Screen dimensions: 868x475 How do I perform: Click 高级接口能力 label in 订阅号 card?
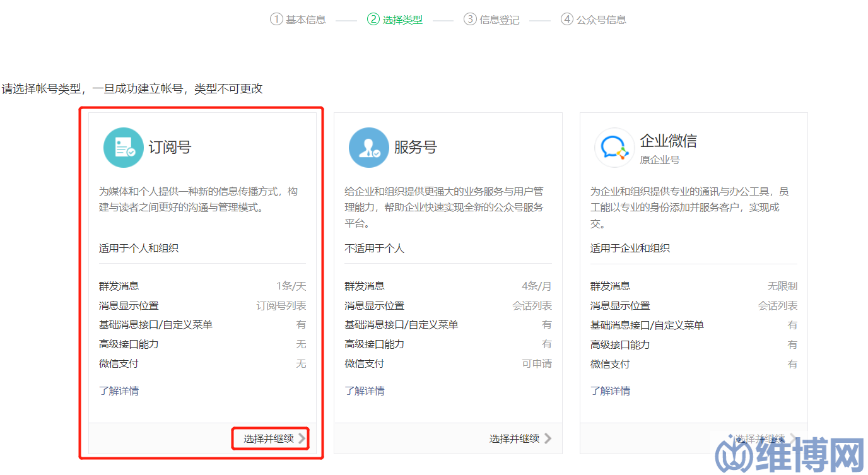(x=129, y=344)
